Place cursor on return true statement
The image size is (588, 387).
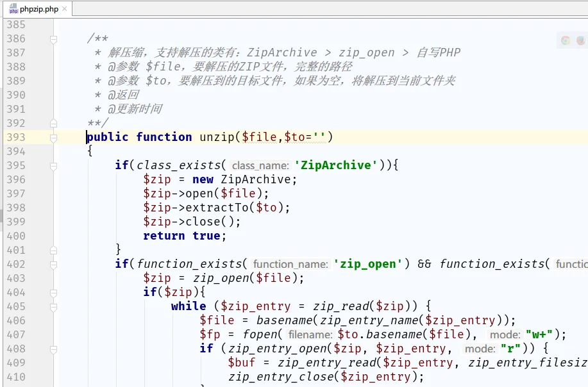click(x=185, y=236)
